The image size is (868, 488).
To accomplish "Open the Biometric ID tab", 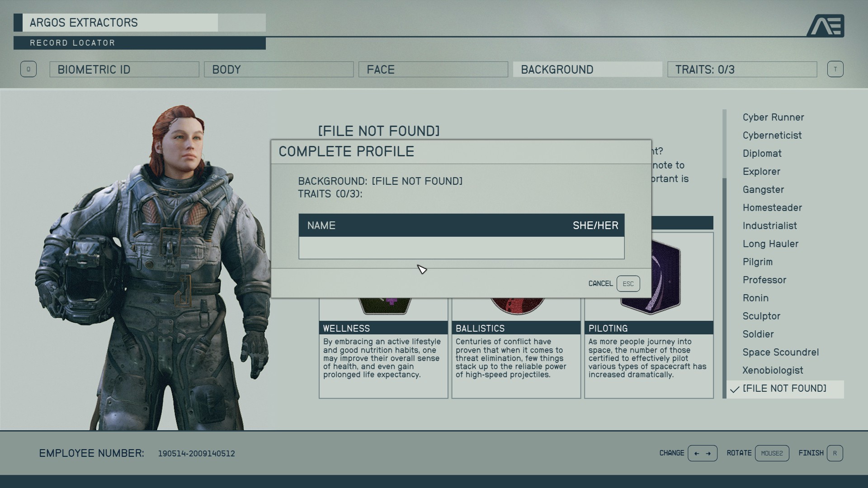I will point(124,70).
